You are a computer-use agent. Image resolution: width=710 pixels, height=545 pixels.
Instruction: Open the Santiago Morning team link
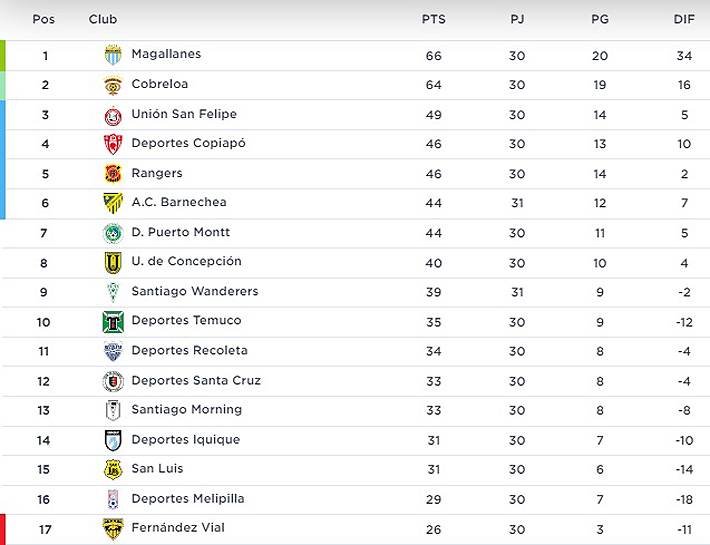tap(187, 410)
